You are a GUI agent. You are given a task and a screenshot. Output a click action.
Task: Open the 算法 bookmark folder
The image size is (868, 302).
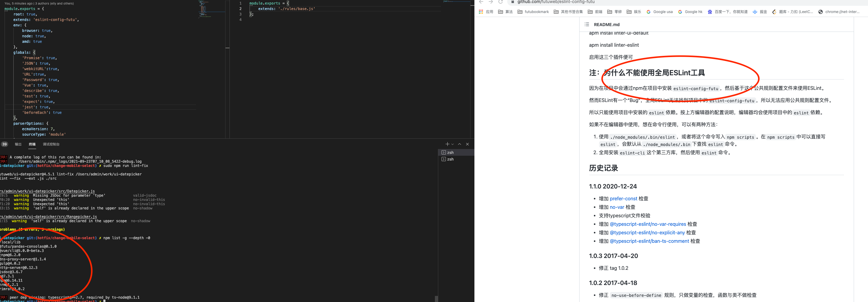[x=505, y=12]
